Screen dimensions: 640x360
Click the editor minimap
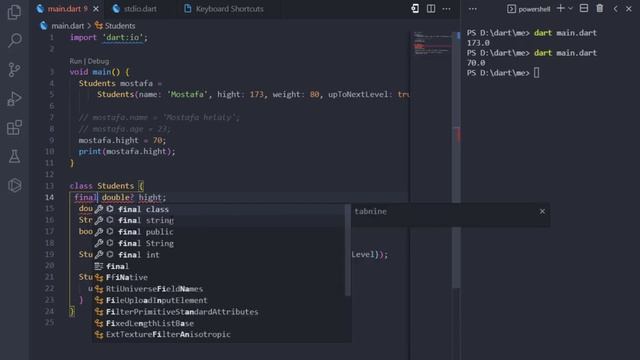pyautogui.click(x=431, y=43)
